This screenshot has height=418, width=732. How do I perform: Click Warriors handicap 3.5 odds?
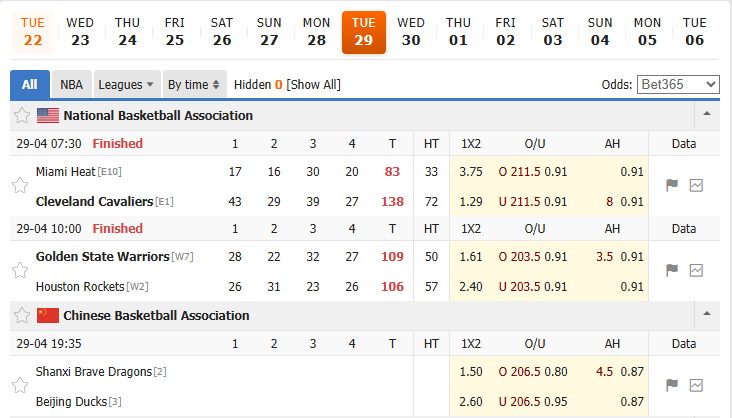point(620,257)
